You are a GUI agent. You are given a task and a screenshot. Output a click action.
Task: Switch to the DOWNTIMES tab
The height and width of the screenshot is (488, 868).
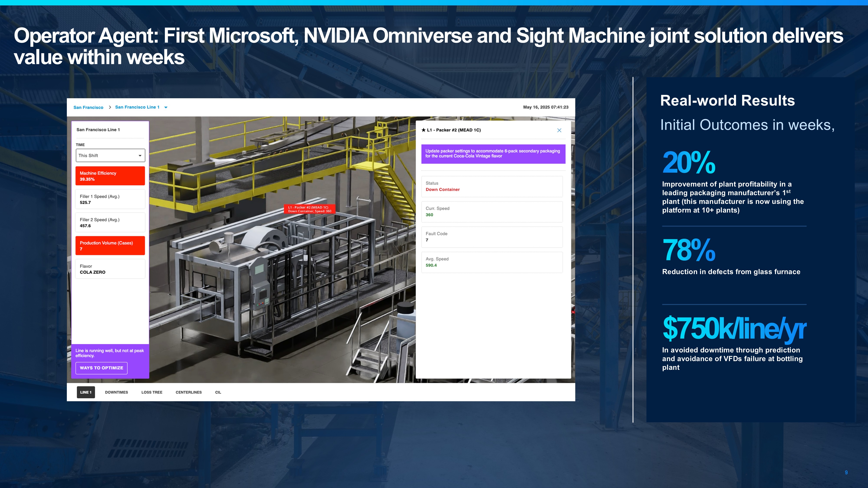tap(116, 392)
